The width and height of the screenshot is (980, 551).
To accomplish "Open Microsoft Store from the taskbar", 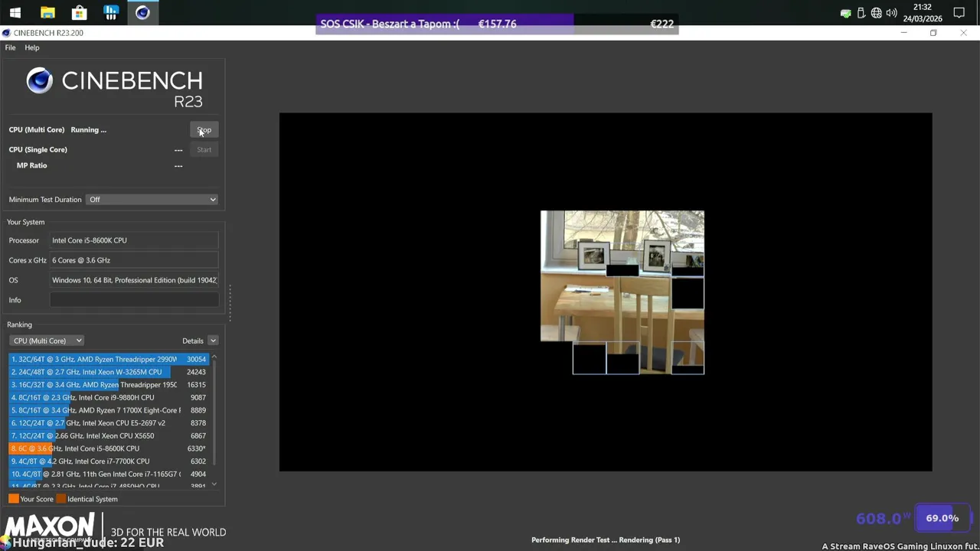I will click(79, 12).
